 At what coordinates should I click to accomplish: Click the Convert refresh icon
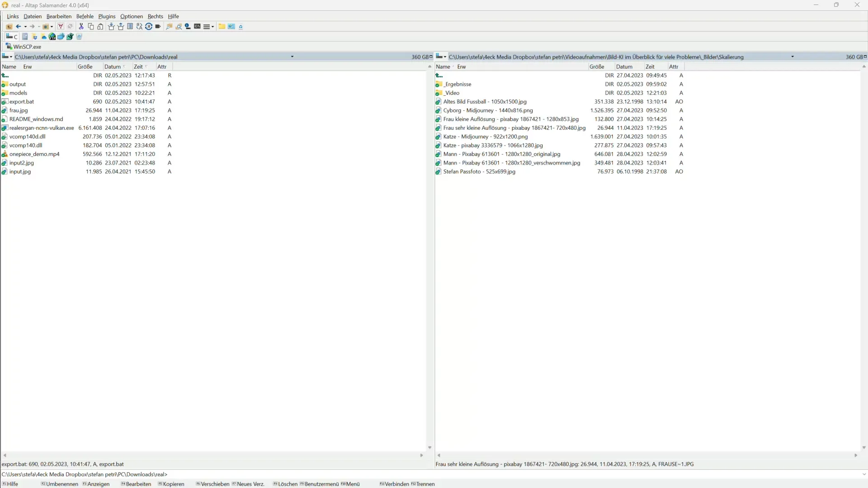point(149,27)
